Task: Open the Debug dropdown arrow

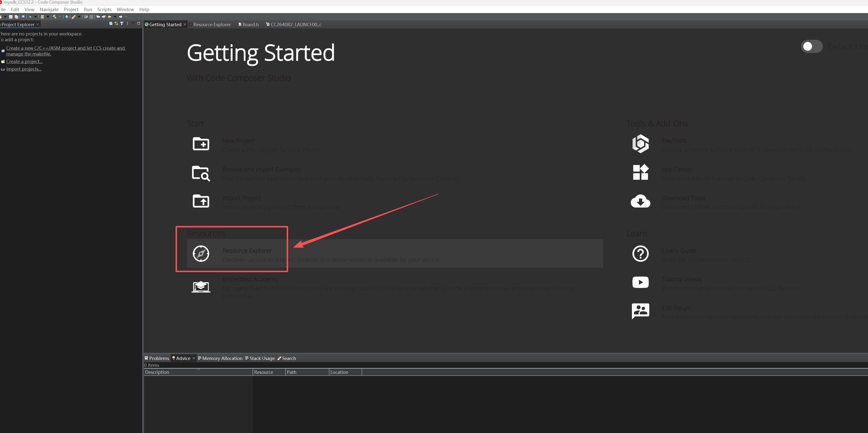Action: tap(35, 17)
